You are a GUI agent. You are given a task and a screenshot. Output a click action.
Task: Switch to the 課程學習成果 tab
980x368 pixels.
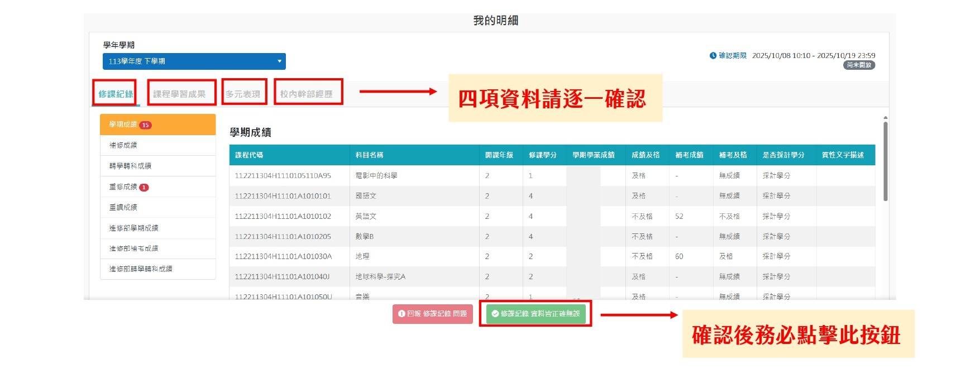(x=179, y=94)
